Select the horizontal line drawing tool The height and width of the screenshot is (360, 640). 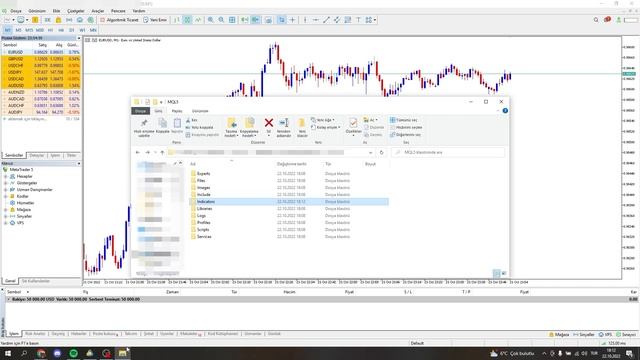click(316, 20)
